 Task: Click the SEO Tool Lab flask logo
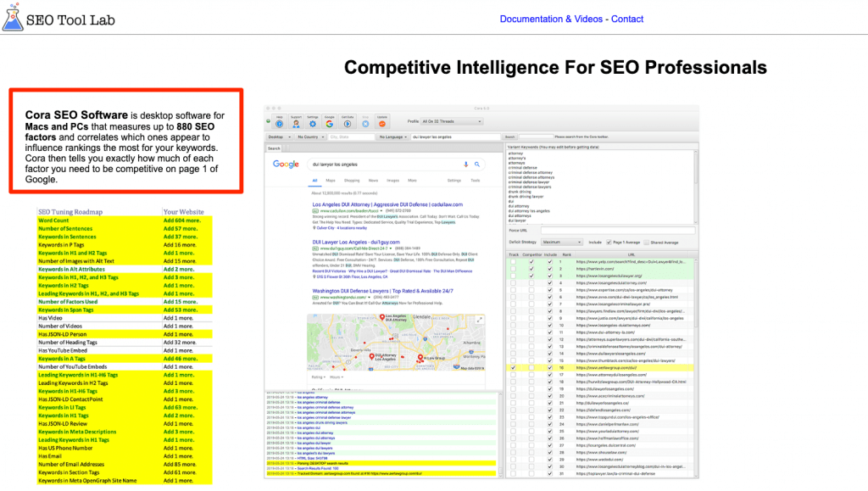click(x=13, y=18)
